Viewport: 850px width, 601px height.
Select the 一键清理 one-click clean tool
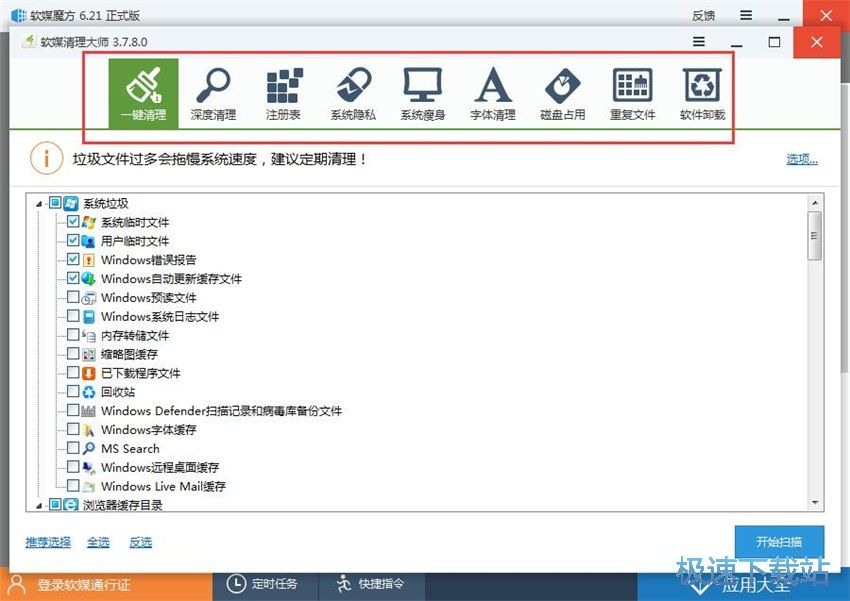[x=144, y=94]
